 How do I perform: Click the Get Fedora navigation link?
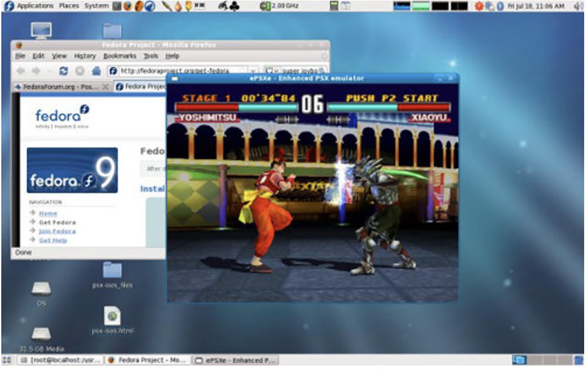click(57, 222)
